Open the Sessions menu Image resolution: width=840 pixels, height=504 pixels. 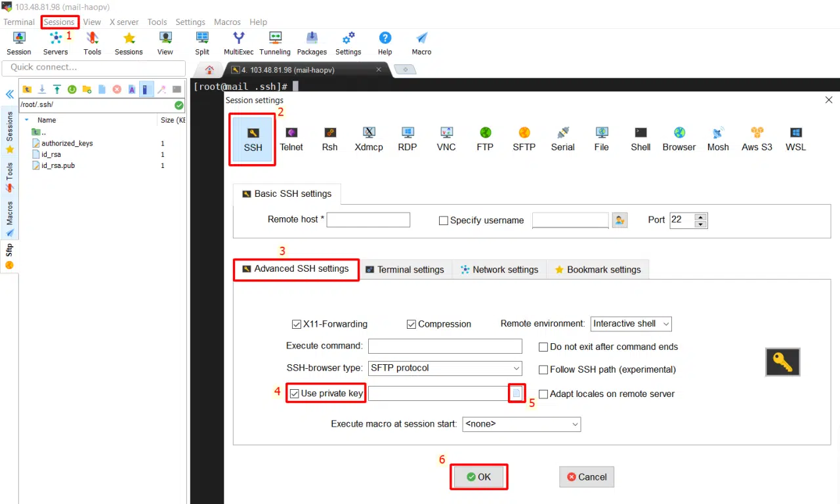(x=59, y=22)
